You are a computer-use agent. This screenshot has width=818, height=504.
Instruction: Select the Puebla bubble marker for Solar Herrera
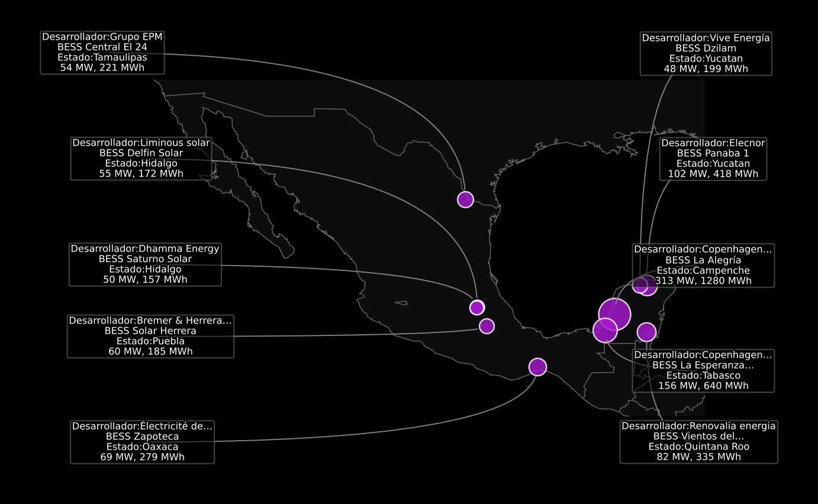[487, 326]
